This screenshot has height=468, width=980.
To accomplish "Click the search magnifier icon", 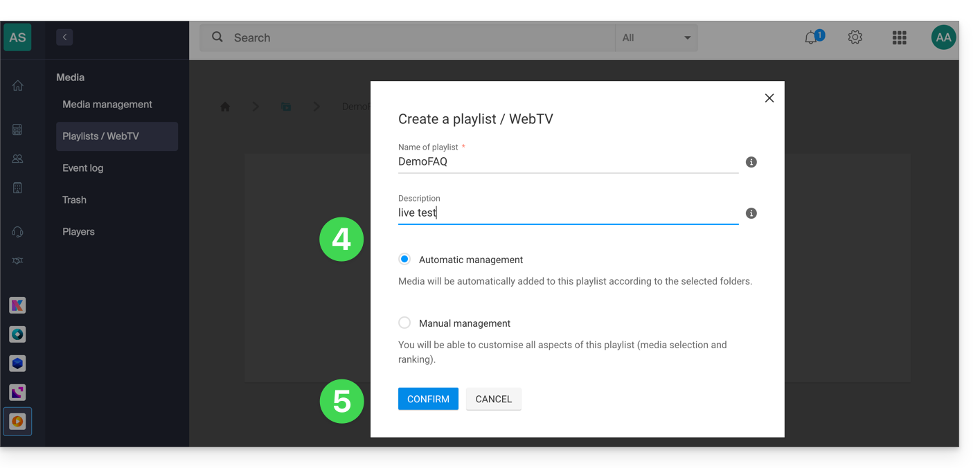I will (217, 37).
